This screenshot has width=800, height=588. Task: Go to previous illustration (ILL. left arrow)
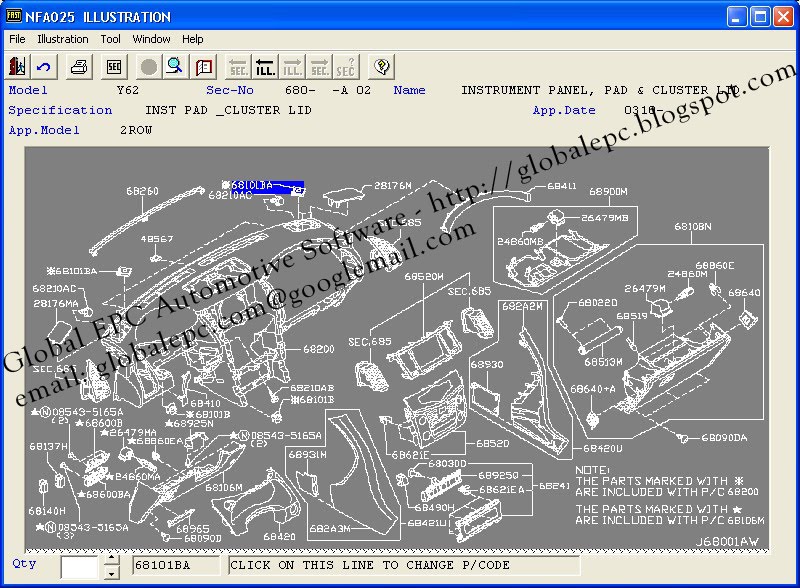[x=265, y=67]
